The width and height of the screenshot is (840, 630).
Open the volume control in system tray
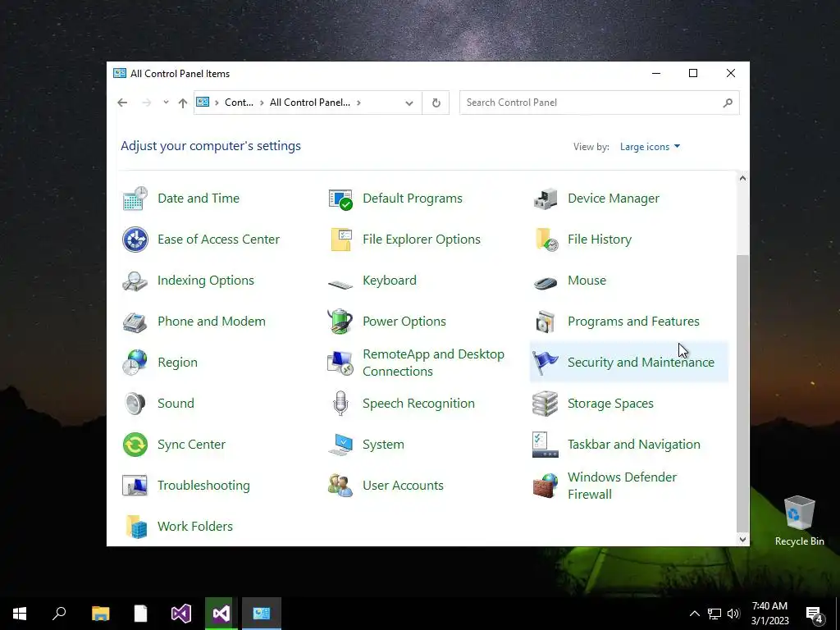(734, 614)
